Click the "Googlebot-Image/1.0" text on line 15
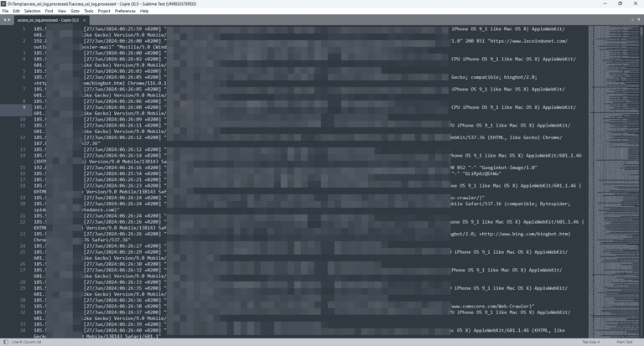The width and height of the screenshot is (644, 346). 509,168
